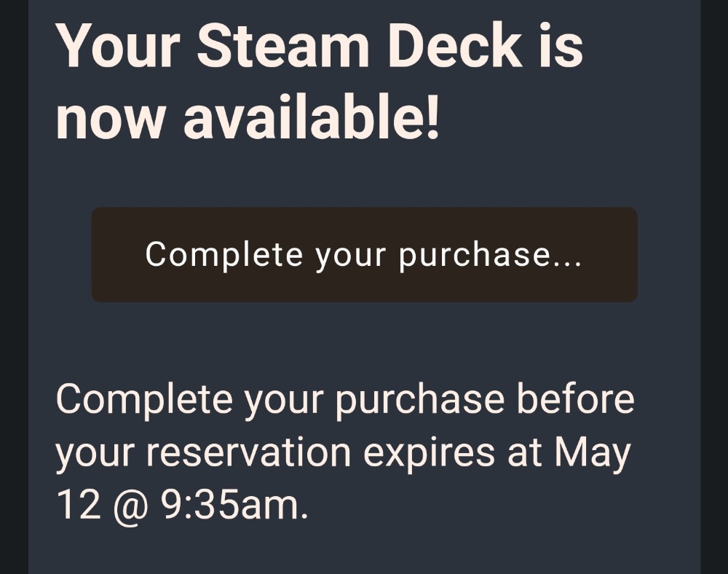Click the word "reservation" in the body text
This screenshot has height=574, width=728.
tap(248, 453)
